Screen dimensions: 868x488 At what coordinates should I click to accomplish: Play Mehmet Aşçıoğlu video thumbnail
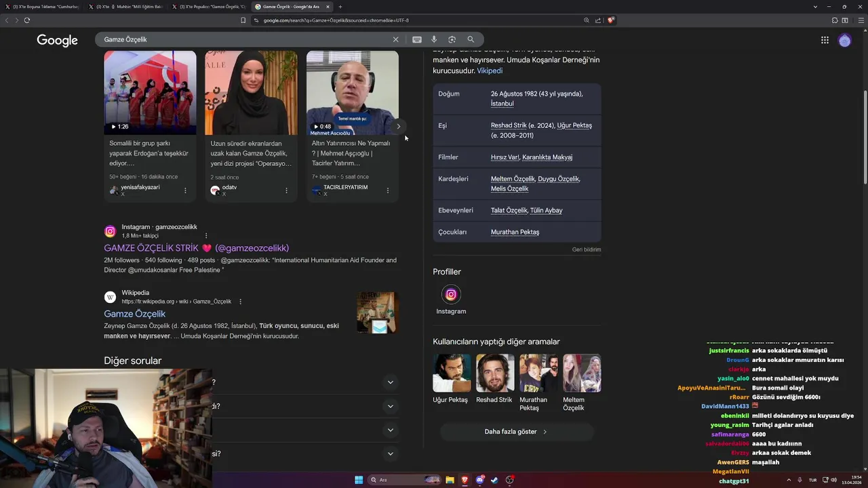point(353,93)
